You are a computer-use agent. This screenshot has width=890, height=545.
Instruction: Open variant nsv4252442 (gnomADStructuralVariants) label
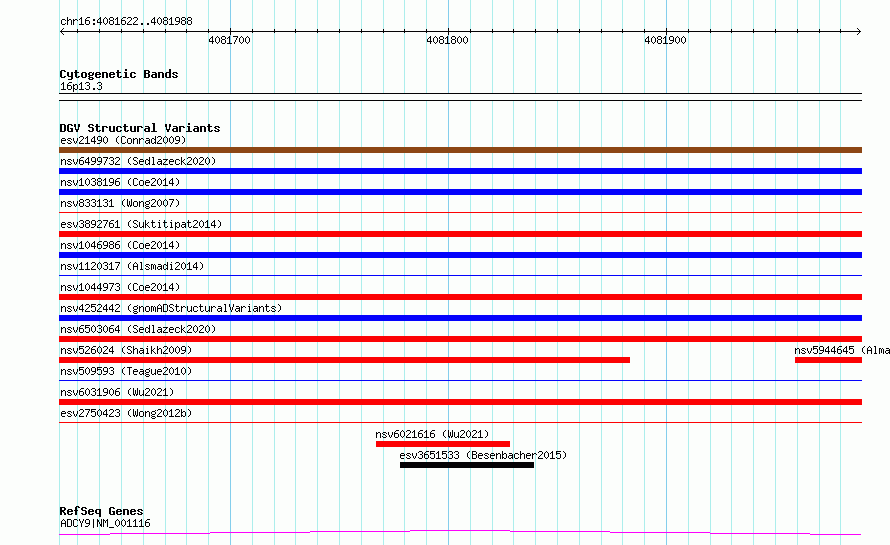pos(171,308)
